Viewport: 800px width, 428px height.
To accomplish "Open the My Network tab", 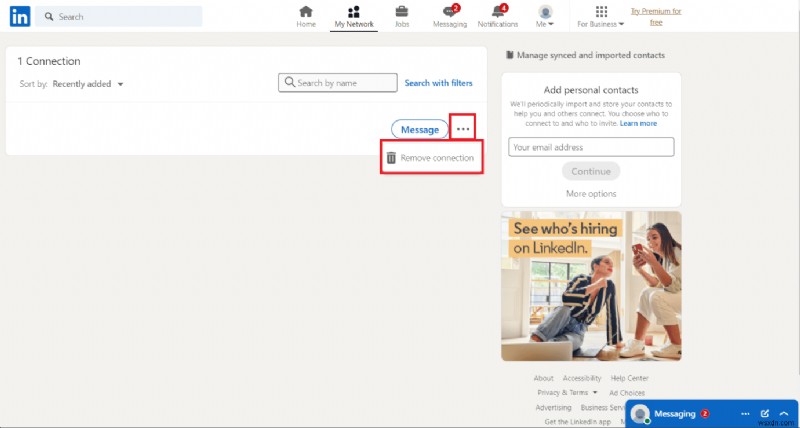I will coord(354,17).
